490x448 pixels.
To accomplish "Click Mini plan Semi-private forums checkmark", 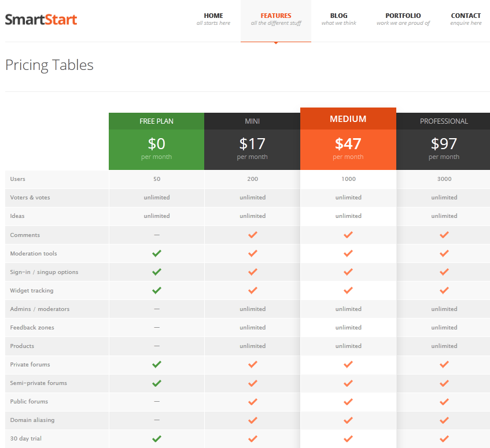I will pyautogui.click(x=252, y=383).
